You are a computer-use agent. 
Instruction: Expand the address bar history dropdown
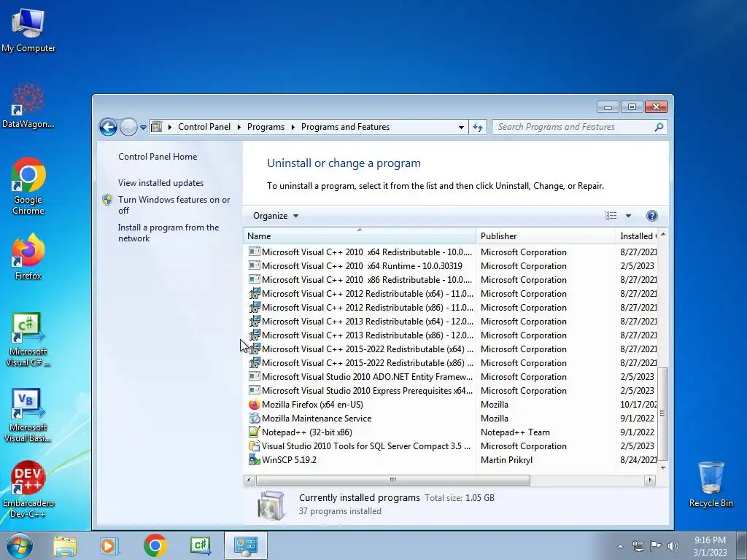[461, 127]
